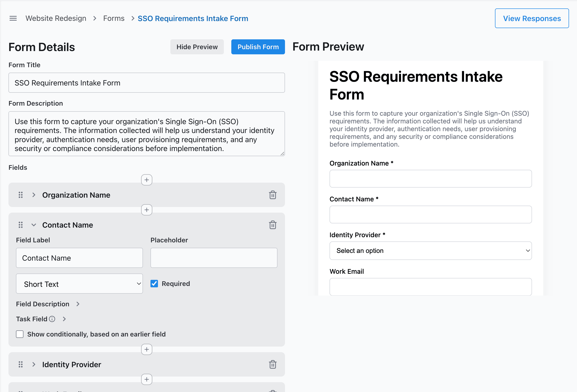Edit the Field Label input
The height and width of the screenshot is (392, 577).
tap(79, 258)
